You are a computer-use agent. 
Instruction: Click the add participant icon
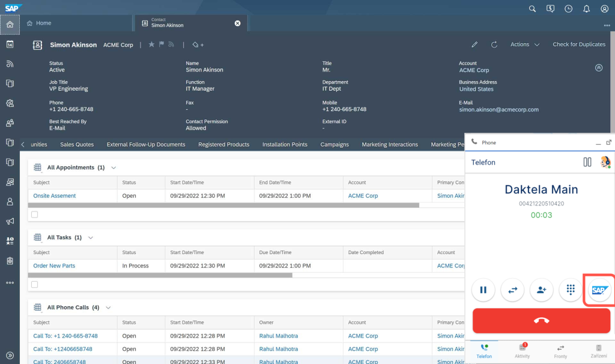coord(541,290)
